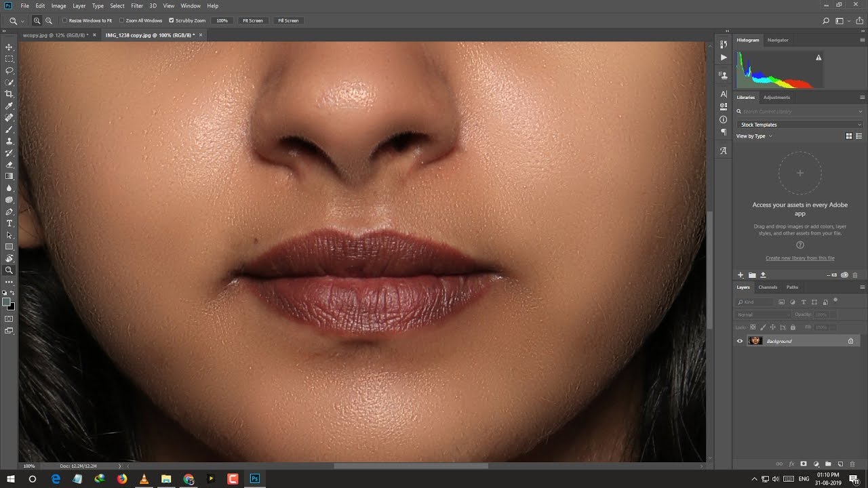Click the foreground color swatch

click(x=7, y=302)
